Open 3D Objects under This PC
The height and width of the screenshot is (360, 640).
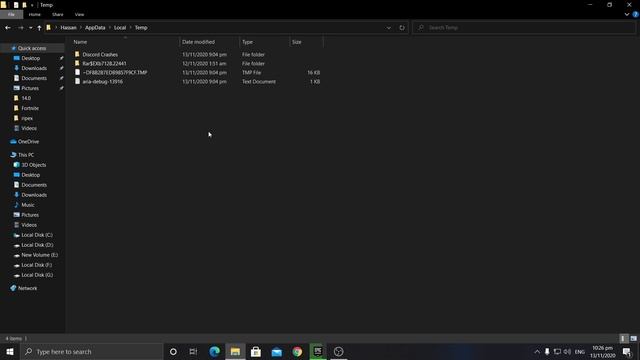coord(33,165)
